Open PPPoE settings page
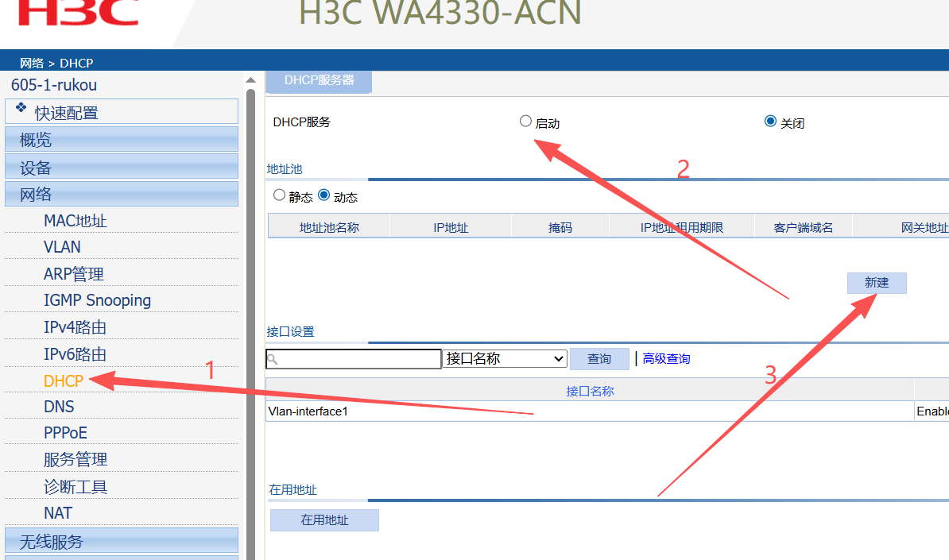The height and width of the screenshot is (560, 949). pyautogui.click(x=65, y=433)
